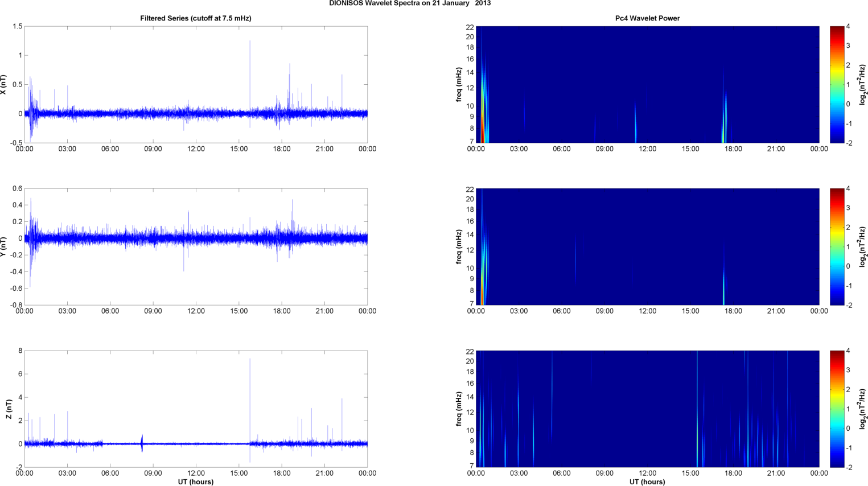This screenshot has height=486, width=868.
Task: Click the bottom wavelet power spectrogram
Action: 647,409
